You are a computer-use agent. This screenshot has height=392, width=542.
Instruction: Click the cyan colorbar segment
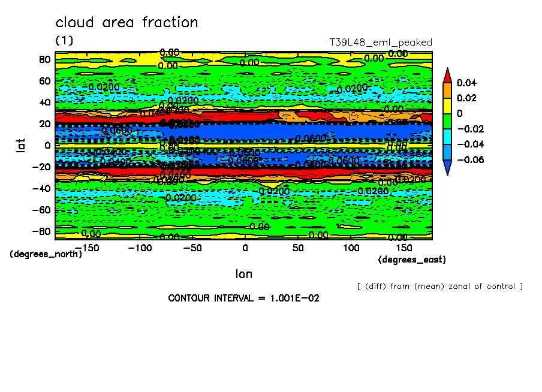tap(447, 137)
